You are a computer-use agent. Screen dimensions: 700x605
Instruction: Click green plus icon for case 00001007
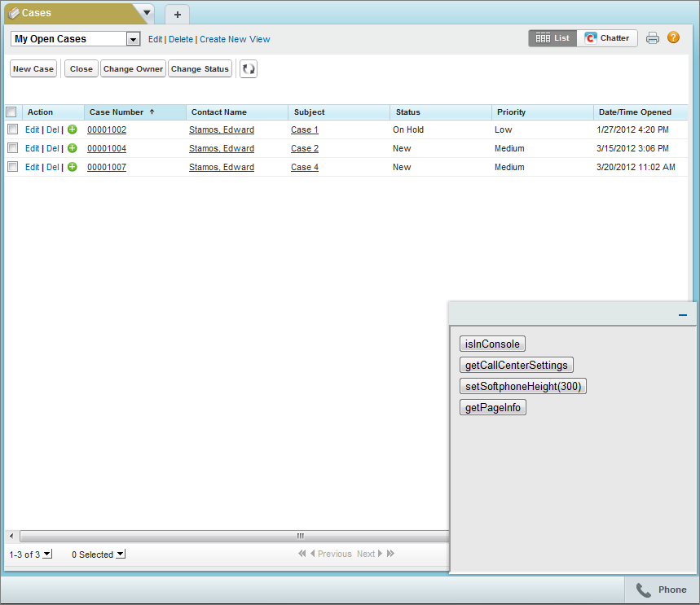[x=73, y=167]
